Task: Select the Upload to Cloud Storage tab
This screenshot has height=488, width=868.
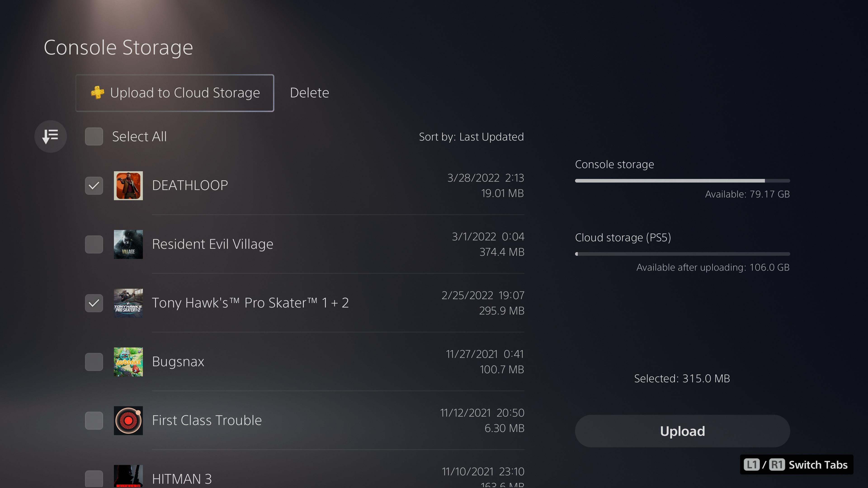Action: [x=175, y=93]
